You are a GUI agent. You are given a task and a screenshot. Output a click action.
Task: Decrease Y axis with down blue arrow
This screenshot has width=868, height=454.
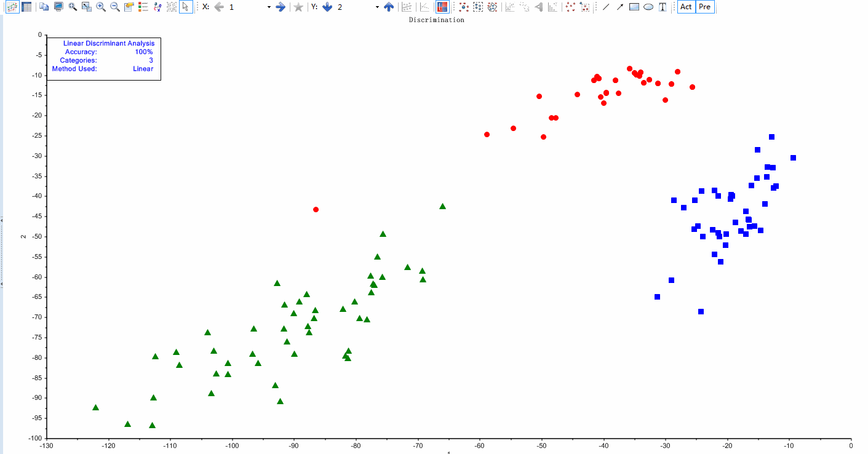tap(327, 7)
